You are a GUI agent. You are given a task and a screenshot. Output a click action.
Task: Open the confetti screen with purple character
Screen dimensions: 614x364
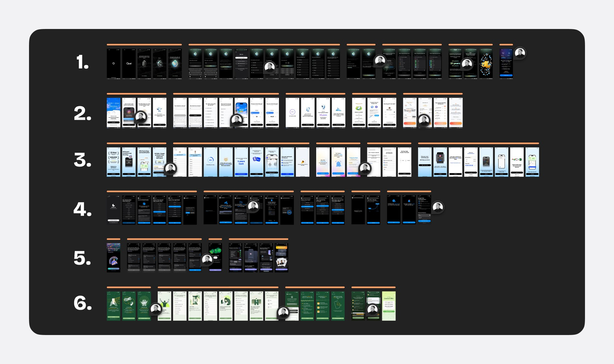coord(113,258)
